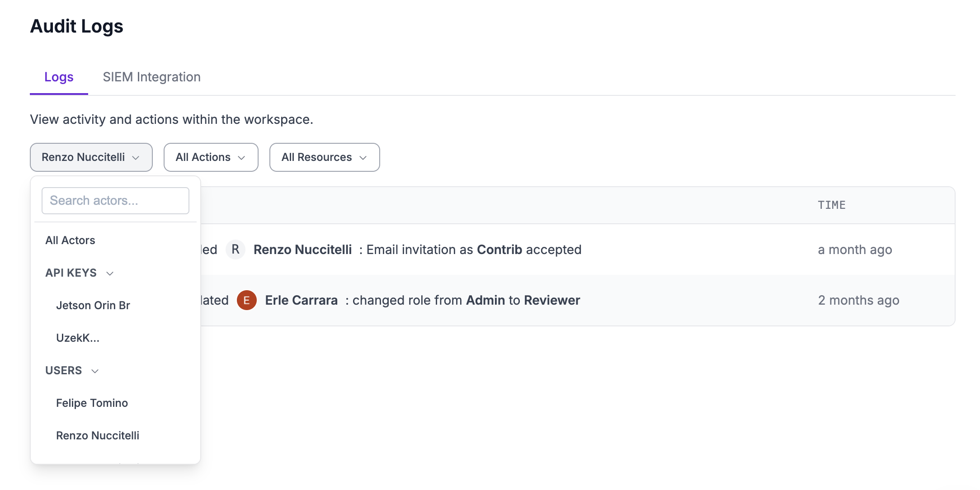
Task: Choose Felipe Tomino from the users list
Action: click(92, 403)
